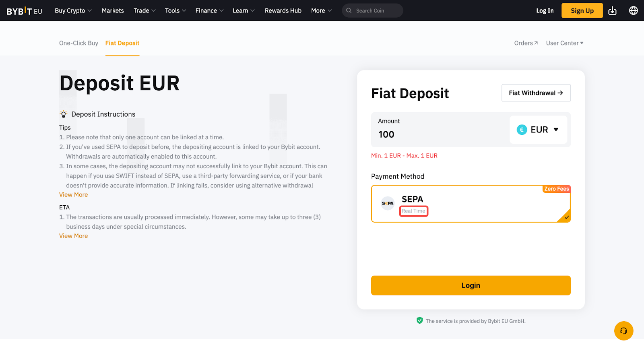
Task: Open the app download icon
Action: 612,11
